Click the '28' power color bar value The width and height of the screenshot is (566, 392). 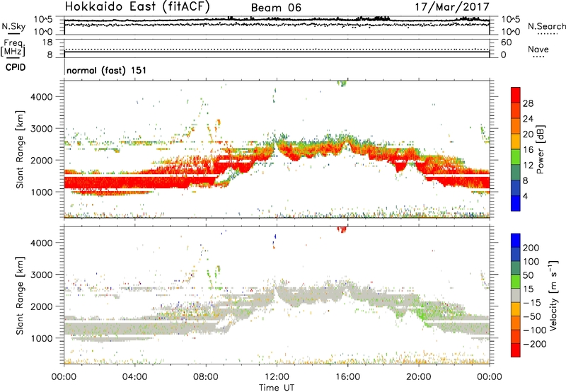coord(528,103)
